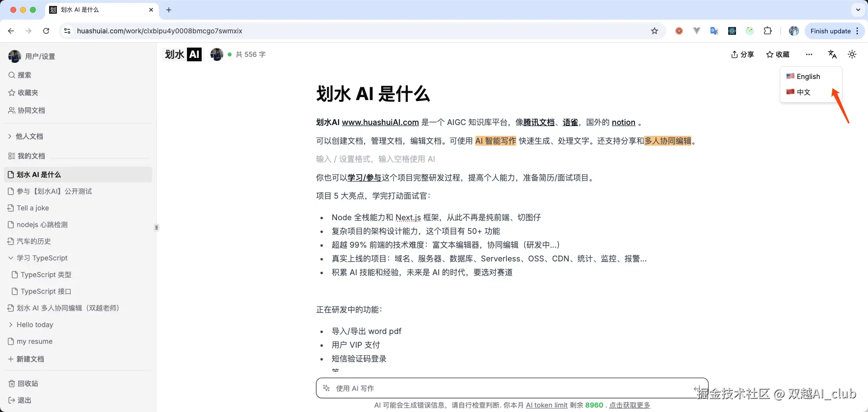Screen dimensions: 868x412
Task: Open the nodejs 心跳检测 document
Action: 37,225
